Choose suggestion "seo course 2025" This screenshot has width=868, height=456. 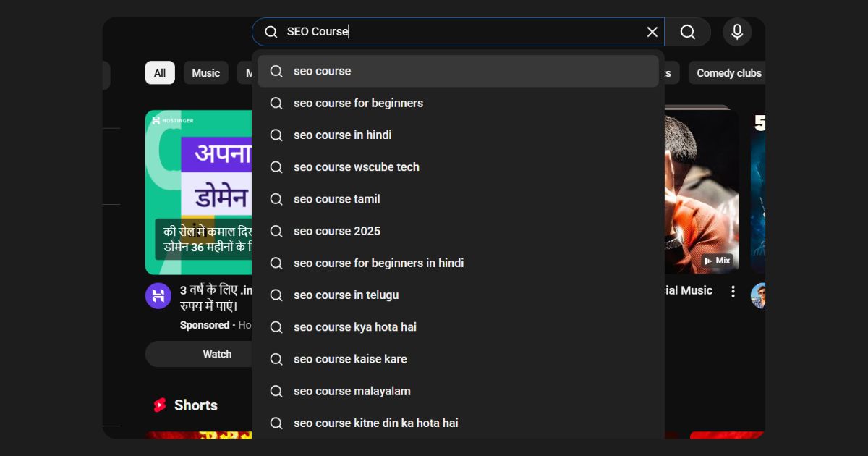point(458,231)
